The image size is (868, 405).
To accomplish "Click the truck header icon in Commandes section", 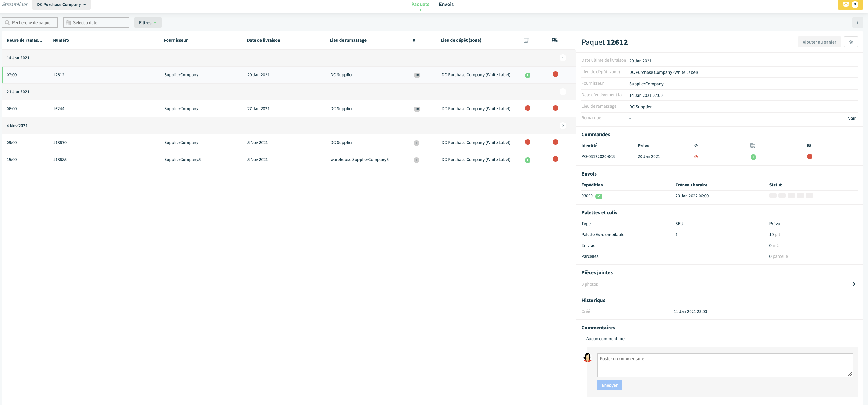I will (x=809, y=145).
